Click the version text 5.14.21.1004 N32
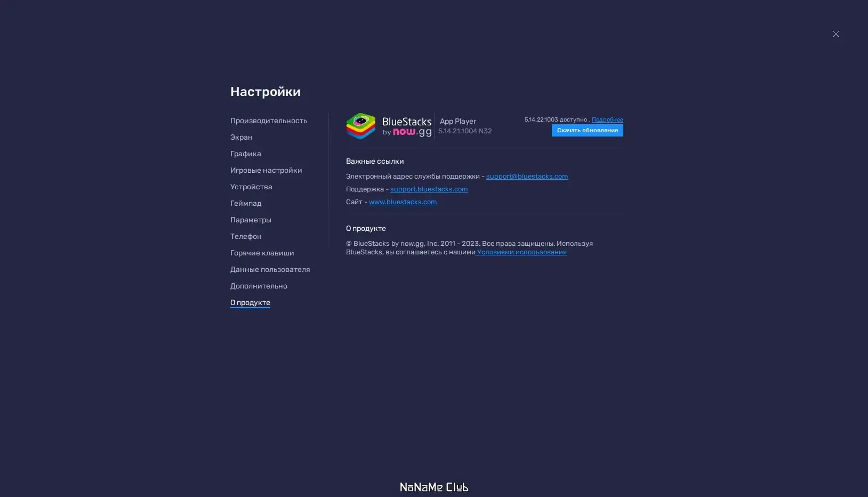The height and width of the screenshot is (497, 868). [465, 131]
